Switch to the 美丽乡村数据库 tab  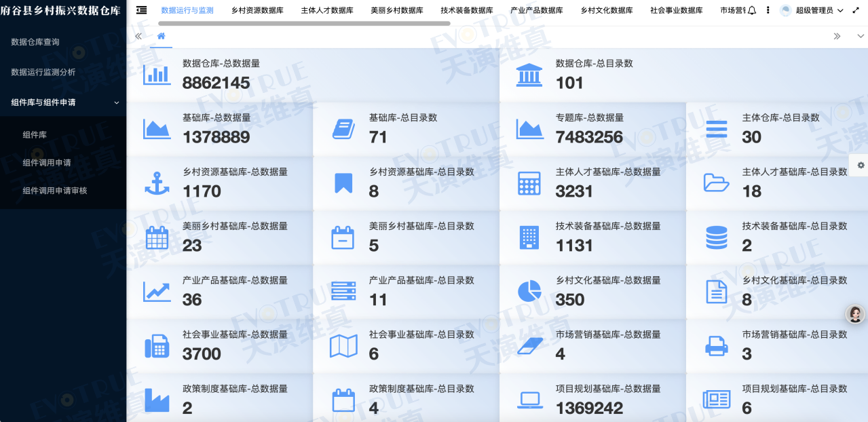coord(396,10)
